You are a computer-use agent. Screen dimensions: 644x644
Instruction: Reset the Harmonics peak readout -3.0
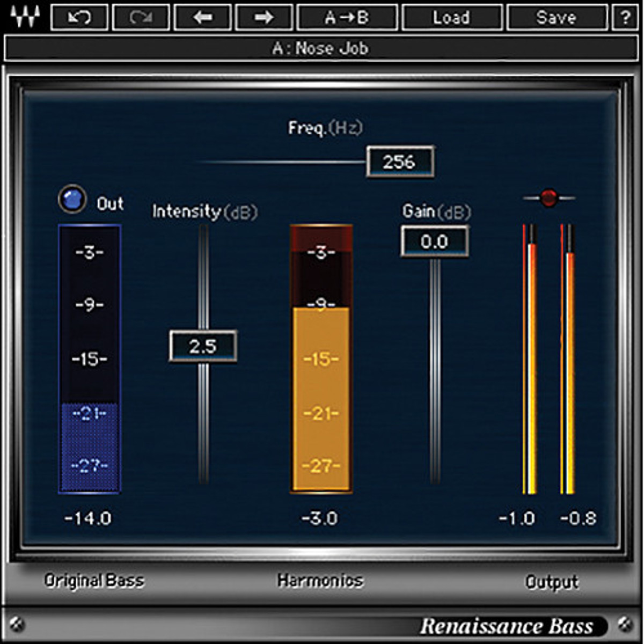(x=320, y=518)
